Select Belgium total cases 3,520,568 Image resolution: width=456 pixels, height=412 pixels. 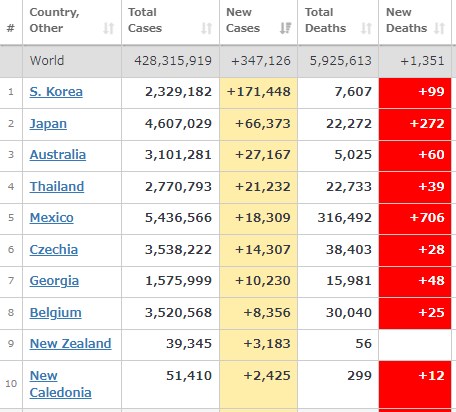click(178, 313)
